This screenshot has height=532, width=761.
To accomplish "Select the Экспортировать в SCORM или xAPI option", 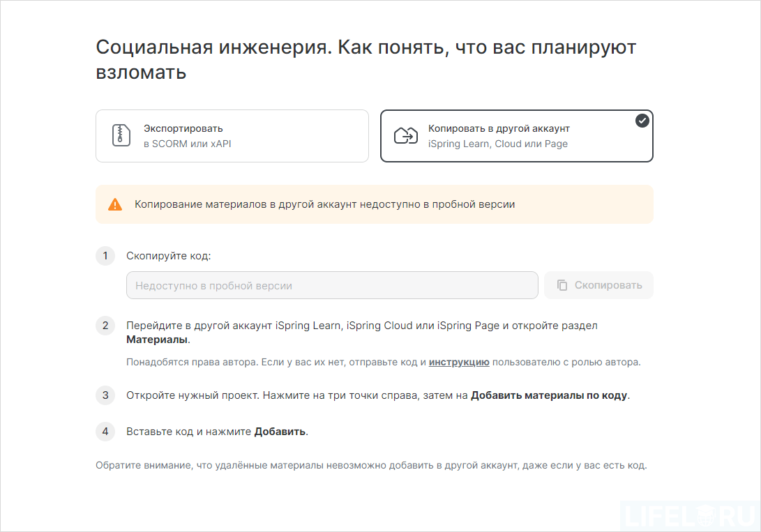I will point(232,136).
